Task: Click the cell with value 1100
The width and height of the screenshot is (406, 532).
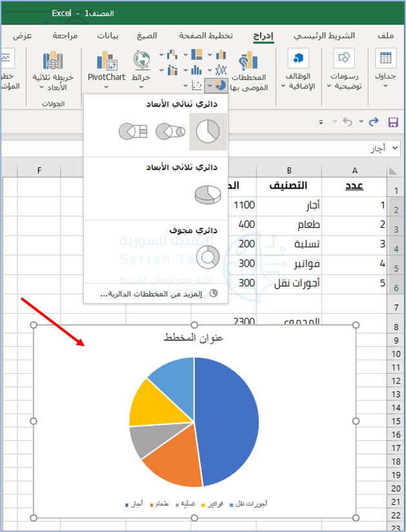Action: 243,205
